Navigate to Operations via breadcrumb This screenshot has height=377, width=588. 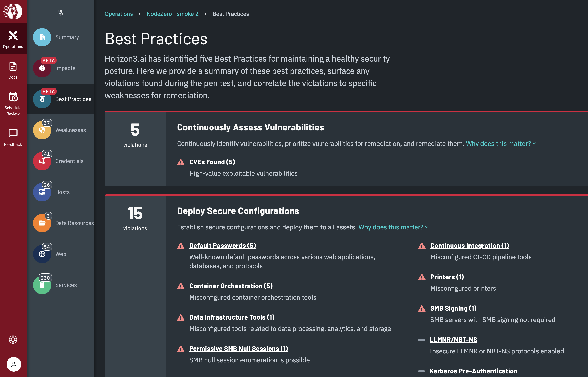(x=119, y=14)
